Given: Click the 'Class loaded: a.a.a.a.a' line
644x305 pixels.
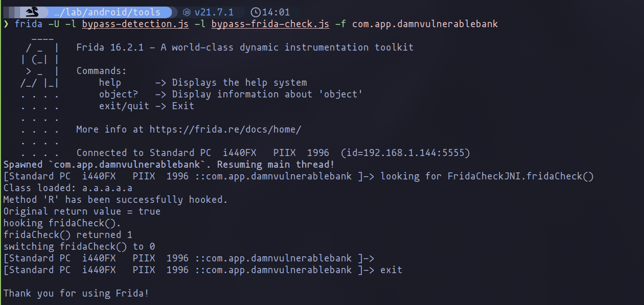Looking at the screenshot, I should pyautogui.click(x=68, y=188).
